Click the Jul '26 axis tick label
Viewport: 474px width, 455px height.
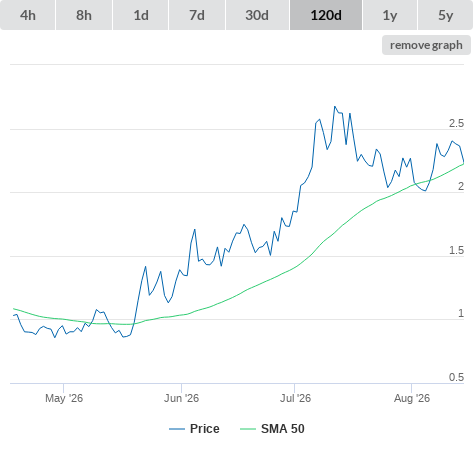click(295, 398)
